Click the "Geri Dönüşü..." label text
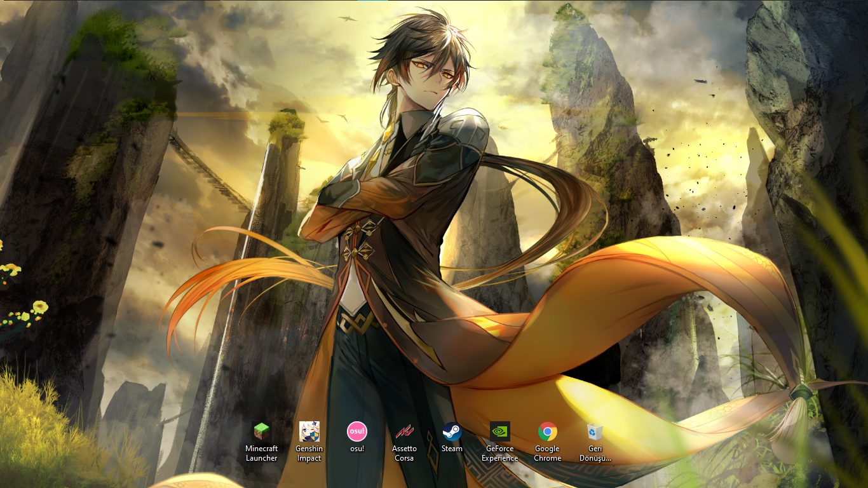 595,453
